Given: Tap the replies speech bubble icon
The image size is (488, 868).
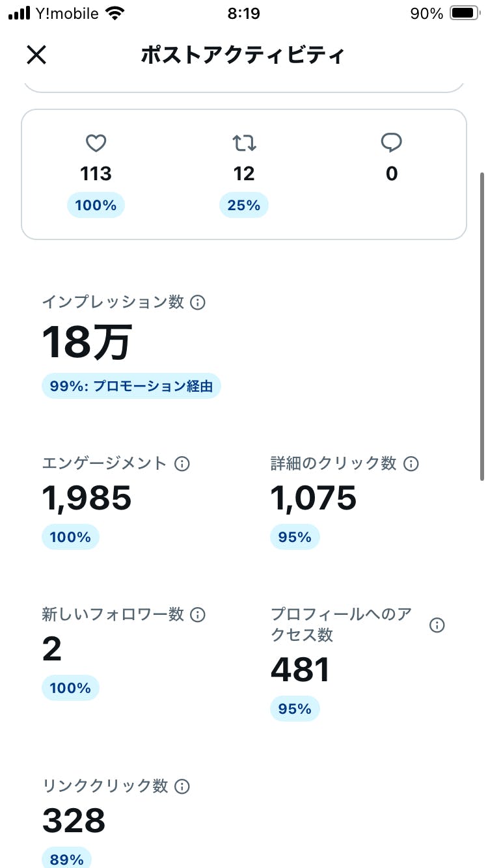Looking at the screenshot, I should [x=391, y=142].
